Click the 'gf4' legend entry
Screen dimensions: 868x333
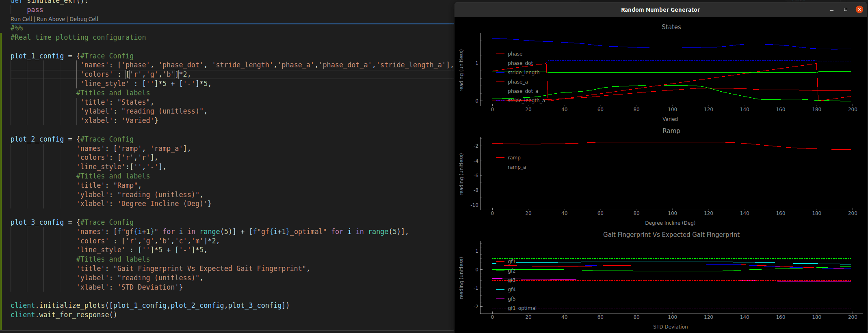(x=511, y=290)
